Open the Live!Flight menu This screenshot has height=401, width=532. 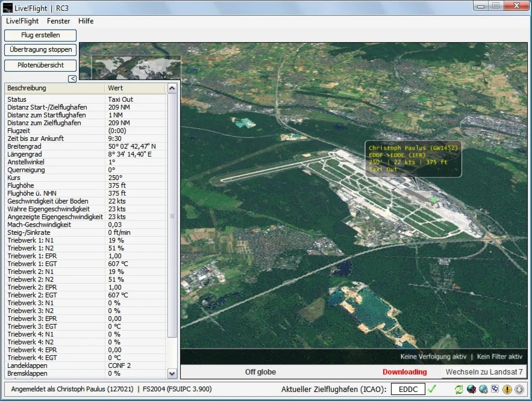(22, 21)
